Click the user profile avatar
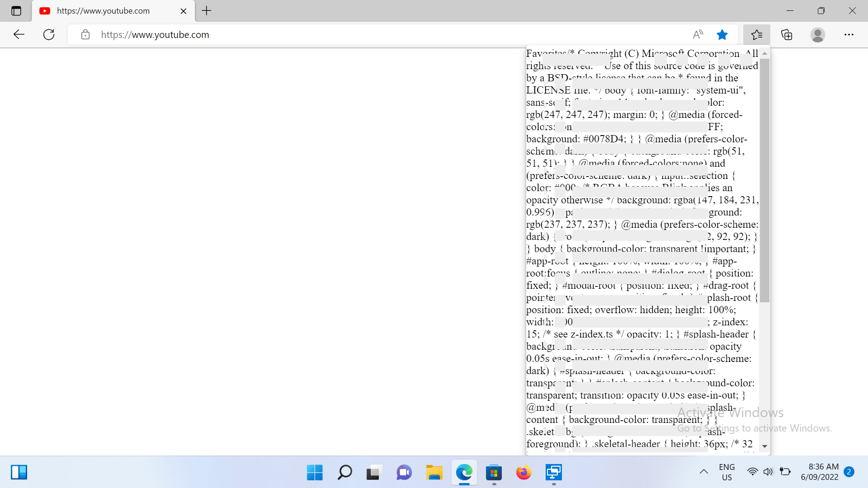This screenshot has width=868, height=488. click(x=817, y=34)
